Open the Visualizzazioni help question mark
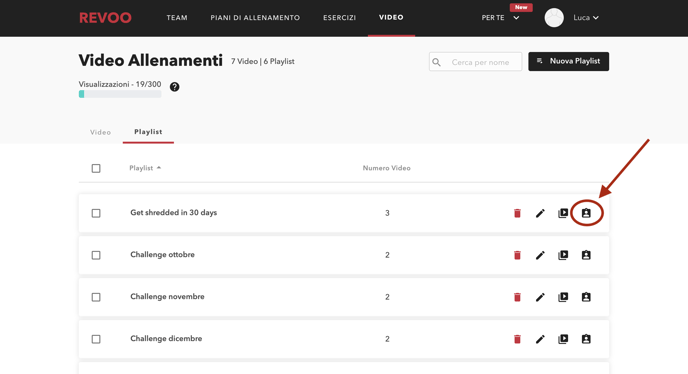This screenshot has width=688, height=374. (175, 87)
